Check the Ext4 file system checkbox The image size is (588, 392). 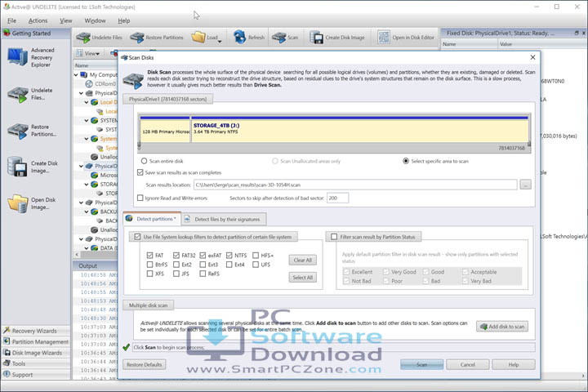(229, 265)
